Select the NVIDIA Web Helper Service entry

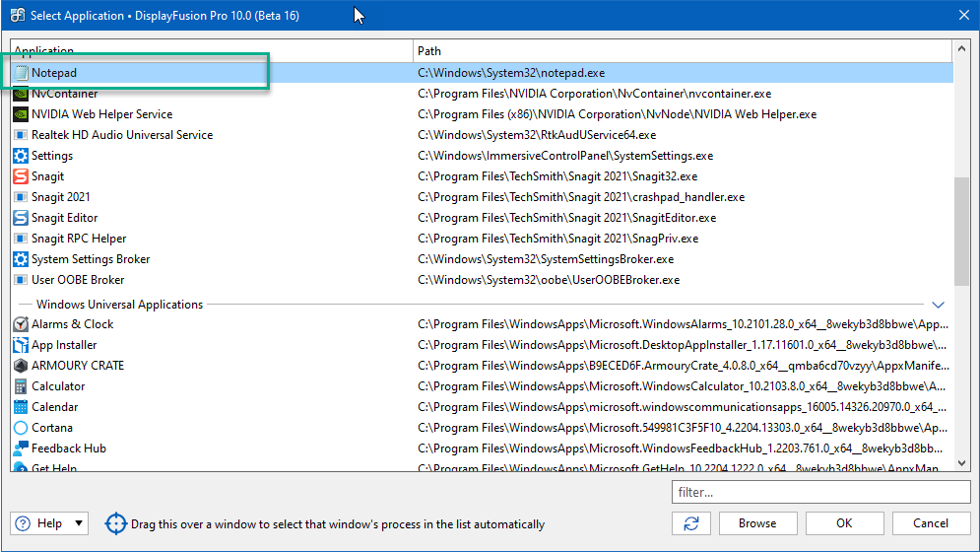pyautogui.click(x=101, y=114)
